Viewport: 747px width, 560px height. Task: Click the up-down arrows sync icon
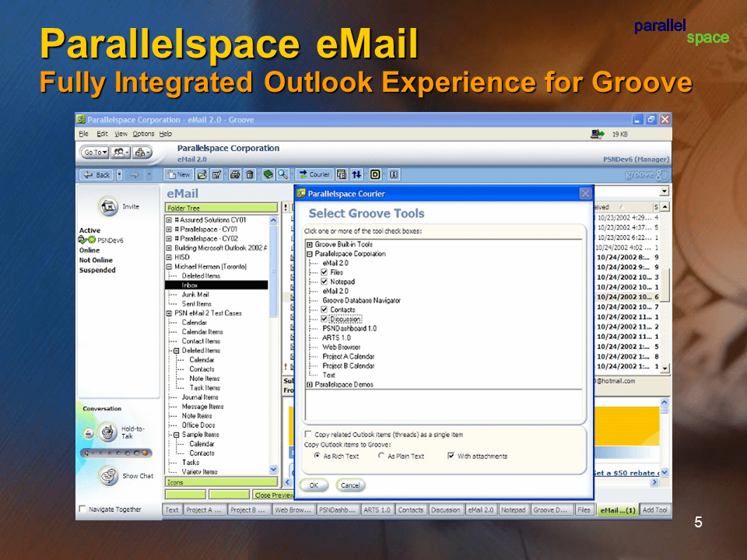pyautogui.click(x=357, y=174)
